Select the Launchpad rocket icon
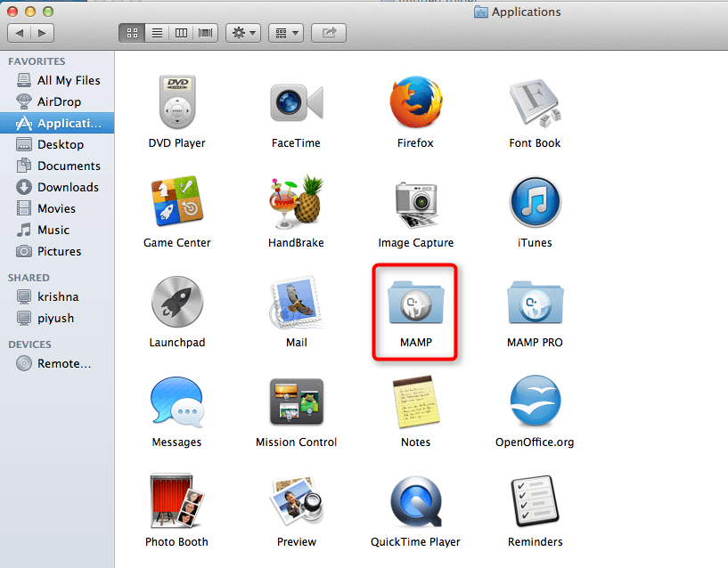Screen dimensions: 728x568 tap(177, 302)
